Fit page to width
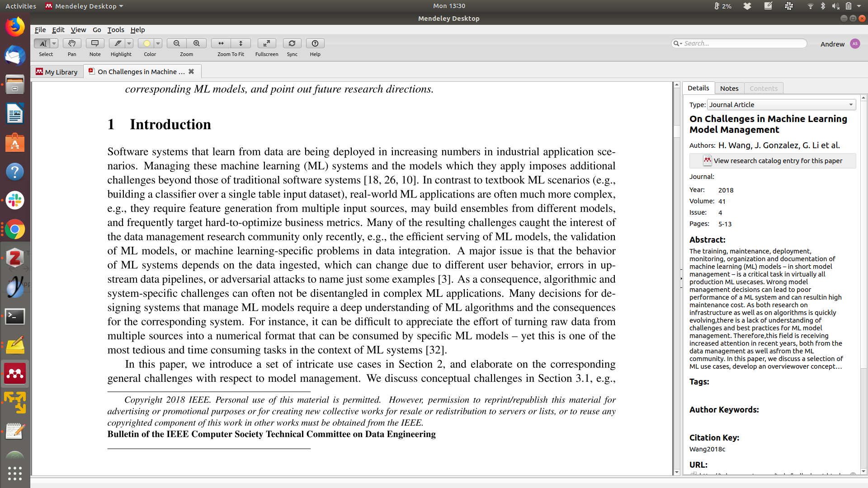 coord(221,43)
